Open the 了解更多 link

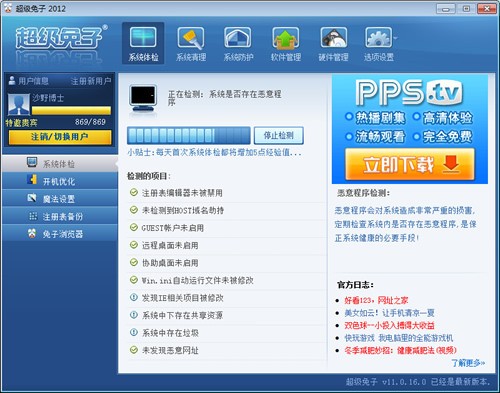468,363
